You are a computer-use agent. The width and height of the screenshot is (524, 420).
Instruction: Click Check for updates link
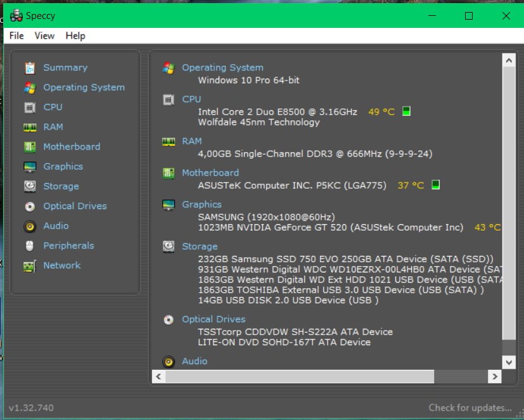tap(470, 407)
